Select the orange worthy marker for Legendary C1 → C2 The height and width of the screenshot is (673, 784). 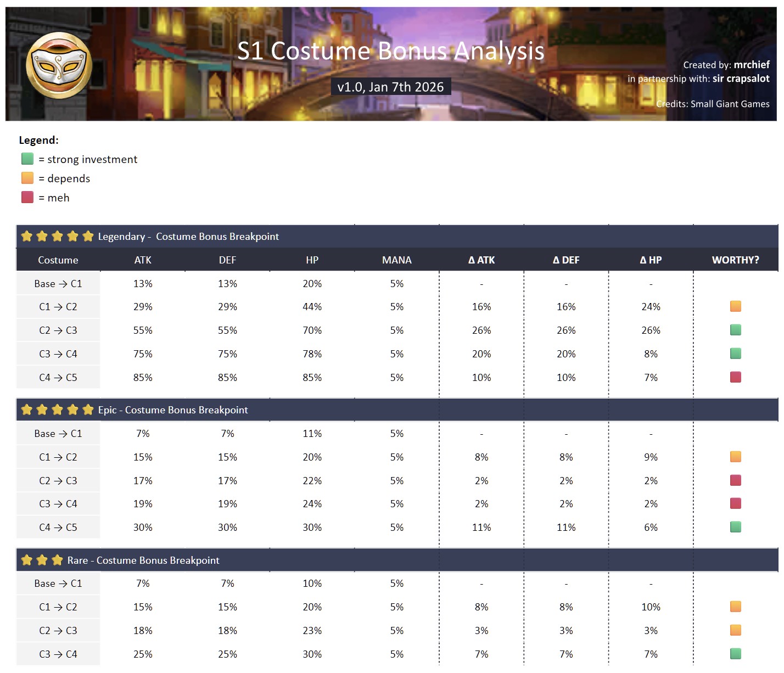[735, 306]
